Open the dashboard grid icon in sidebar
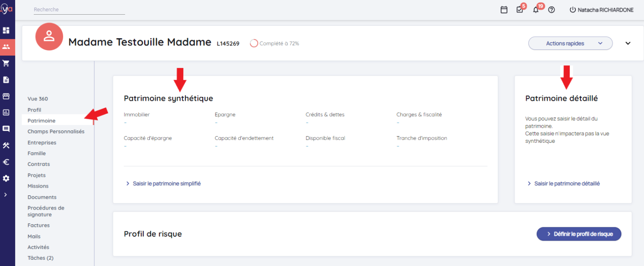Screen dimensions: 644x266 coord(6,30)
